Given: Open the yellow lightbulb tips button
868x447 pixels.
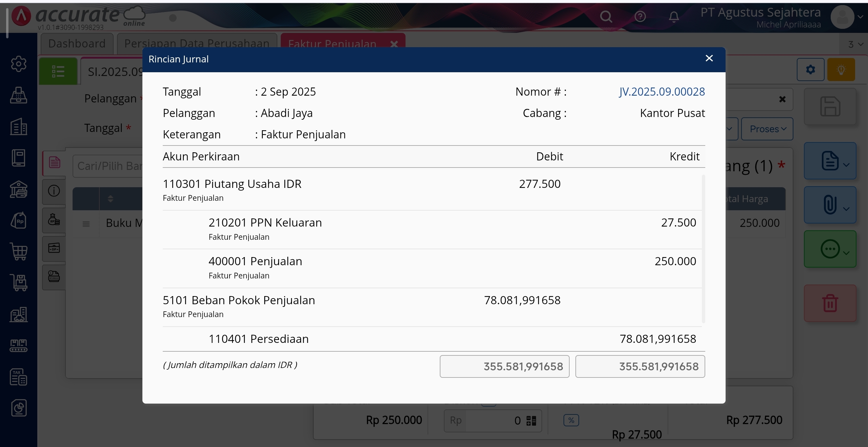Looking at the screenshot, I should 841,70.
